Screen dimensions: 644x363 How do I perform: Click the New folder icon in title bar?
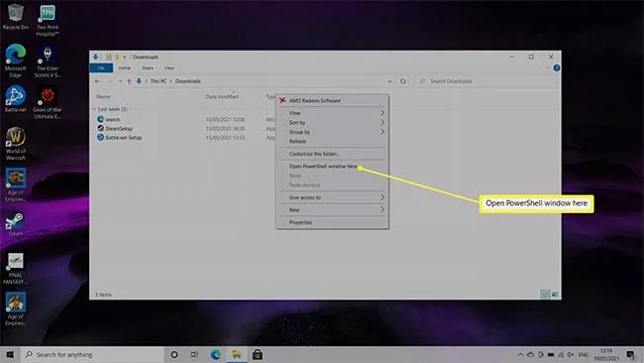click(117, 58)
